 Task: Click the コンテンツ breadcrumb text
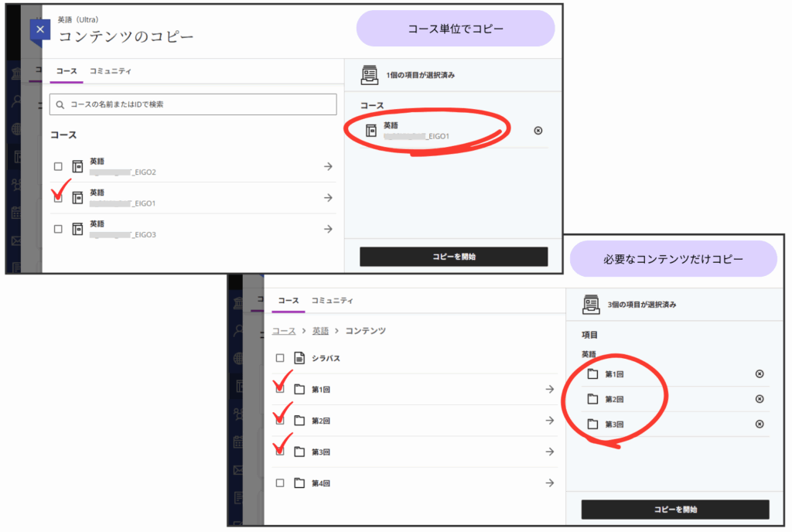(x=365, y=331)
